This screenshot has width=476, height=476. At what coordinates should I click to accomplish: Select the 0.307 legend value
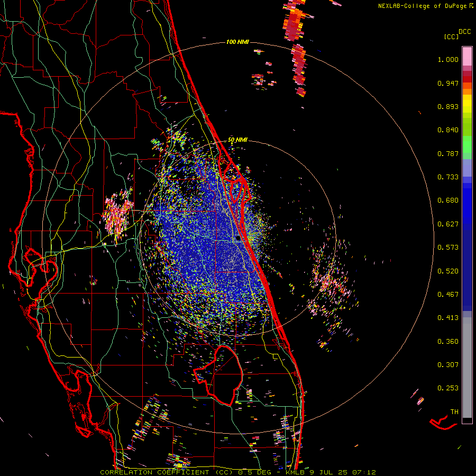click(x=448, y=365)
